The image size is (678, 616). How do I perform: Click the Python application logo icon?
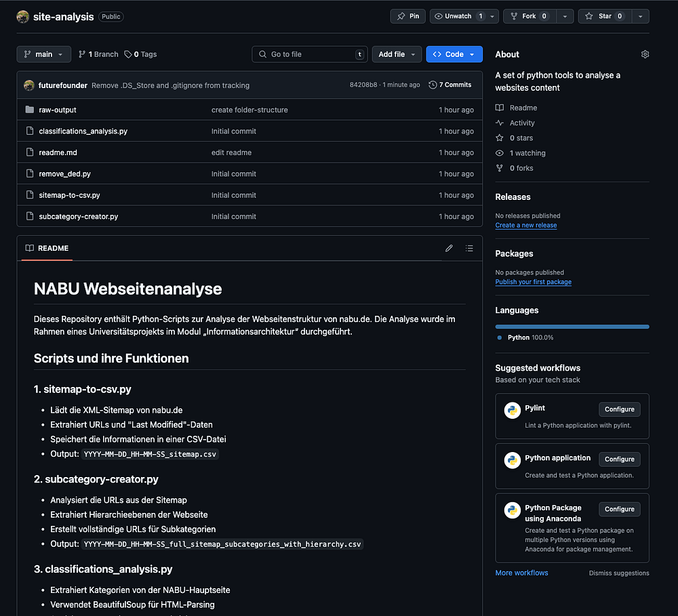pyautogui.click(x=513, y=460)
